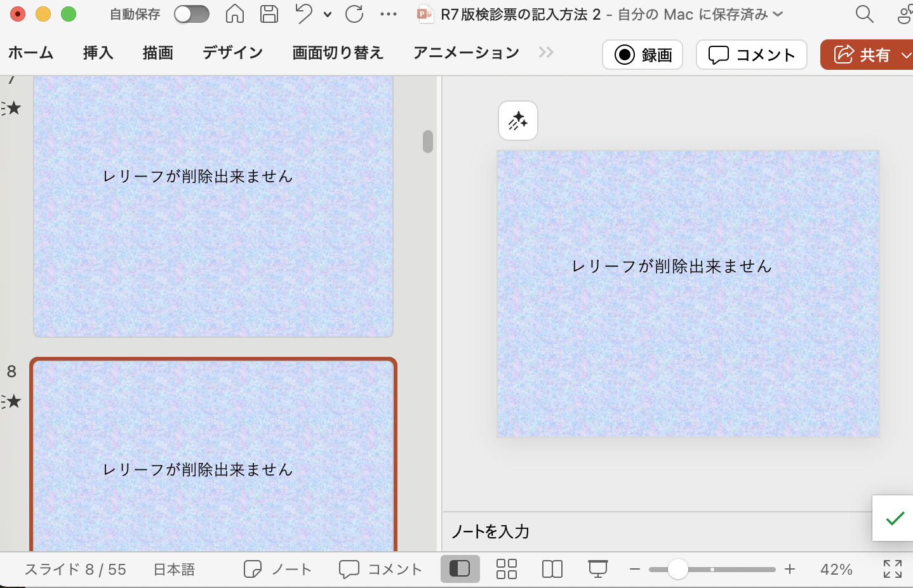This screenshot has width=913, height=588.
Task: Click the 日本語 language indicator
Action: click(174, 570)
